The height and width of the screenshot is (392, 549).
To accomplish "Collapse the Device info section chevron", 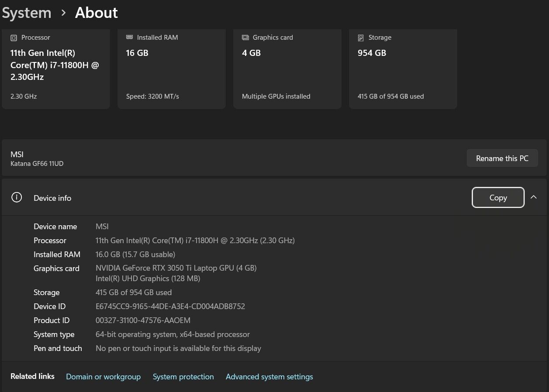I will [x=533, y=197].
